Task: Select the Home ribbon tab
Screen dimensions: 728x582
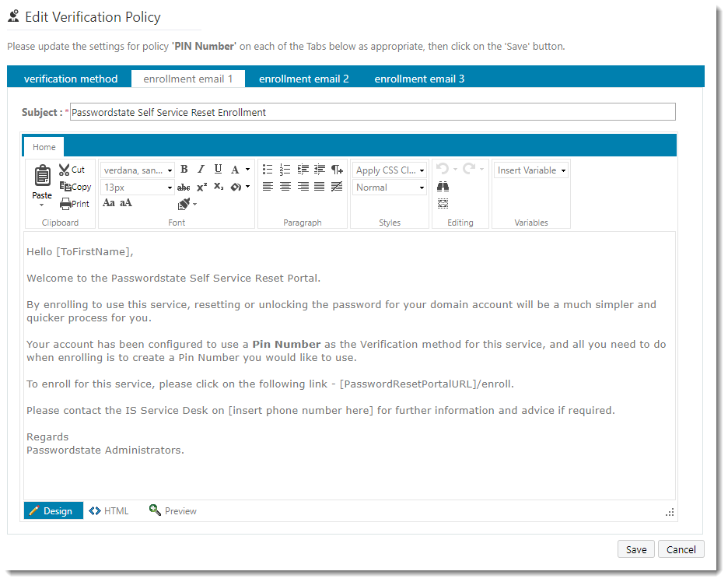Action: 44,147
